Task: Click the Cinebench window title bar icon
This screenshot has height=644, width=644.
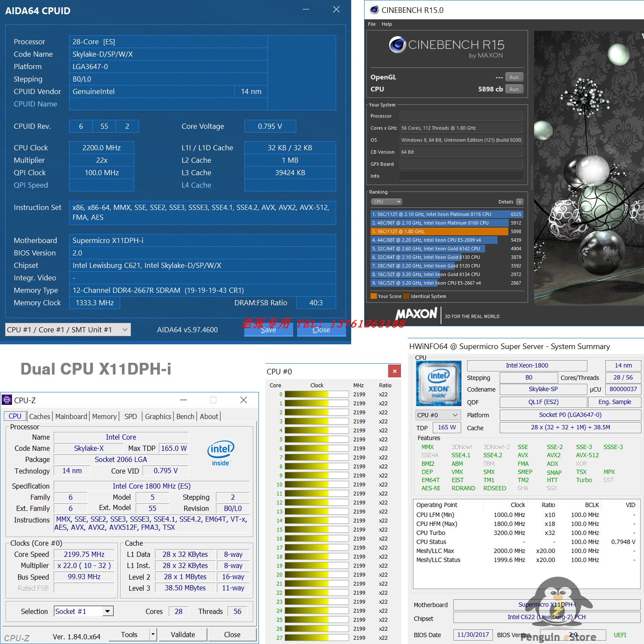Action: [374, 9]
